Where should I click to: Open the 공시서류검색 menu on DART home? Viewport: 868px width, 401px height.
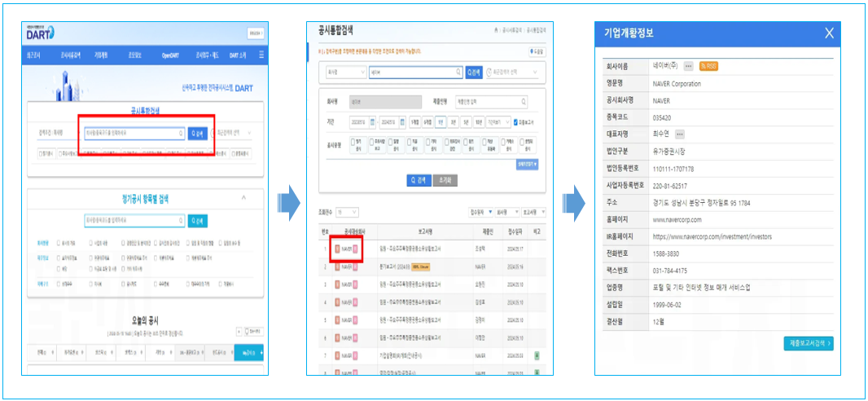tap(71, 55)
